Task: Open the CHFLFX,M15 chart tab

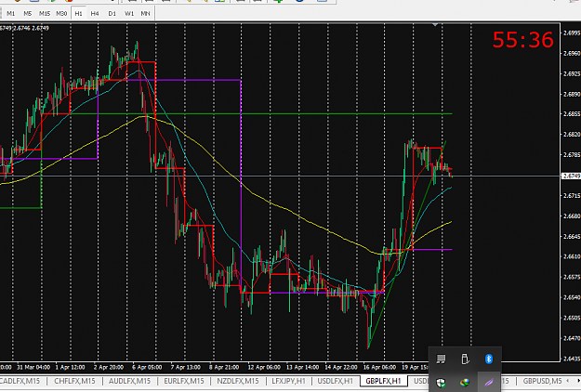Action: point(74,381)
